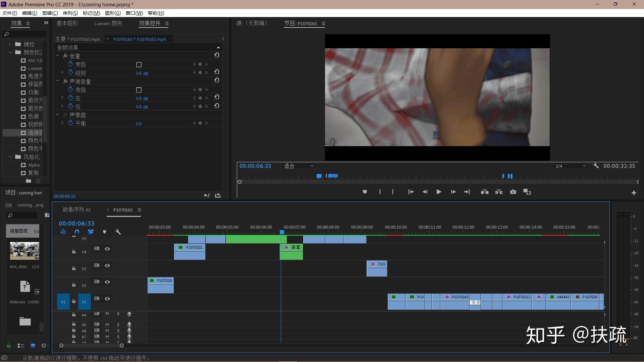Mark In point in program monitor
644x362 pixels.
pos(380,192)
